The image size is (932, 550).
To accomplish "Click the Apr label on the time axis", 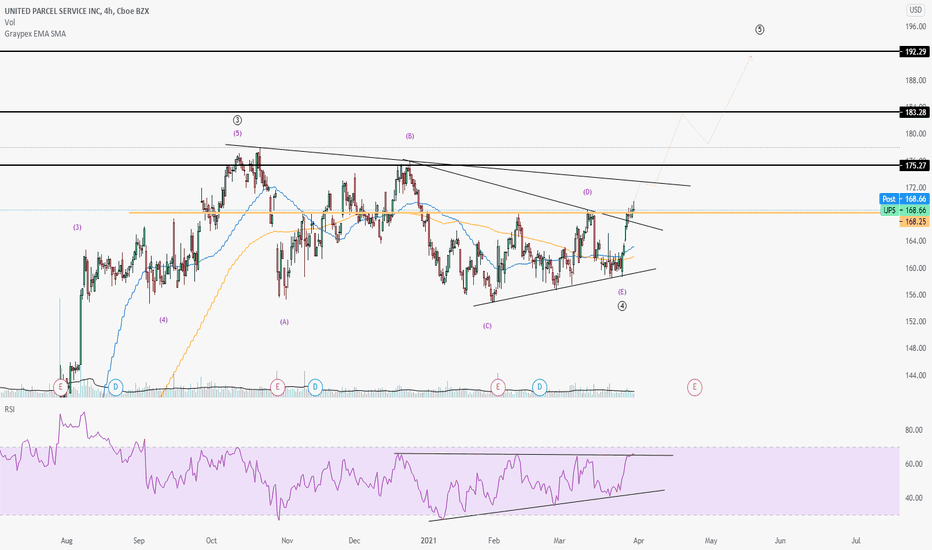I will [638, 540].
